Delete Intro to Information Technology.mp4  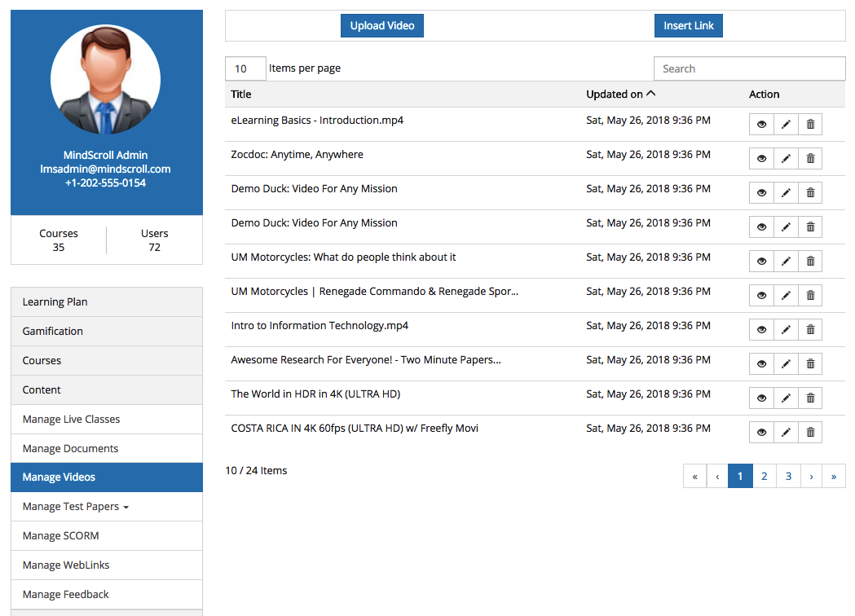[x=810, y=330]
